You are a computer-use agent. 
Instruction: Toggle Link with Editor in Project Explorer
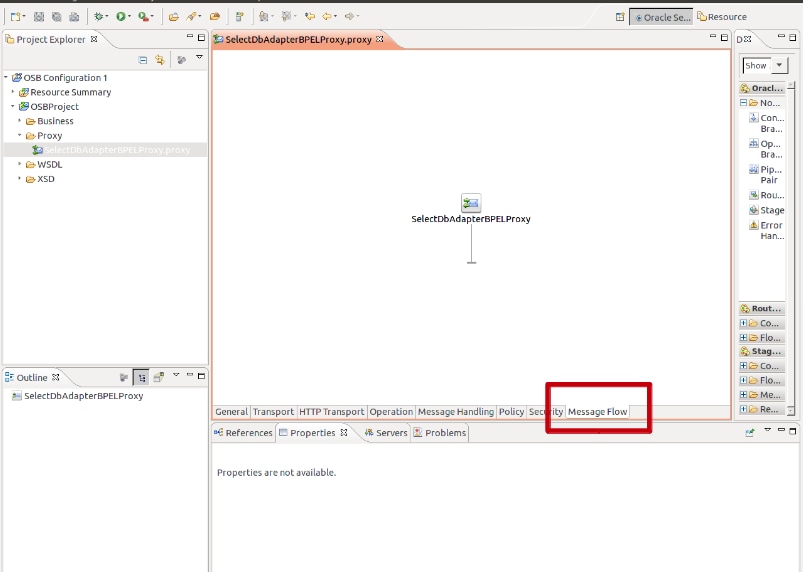(x=160, y=60)
